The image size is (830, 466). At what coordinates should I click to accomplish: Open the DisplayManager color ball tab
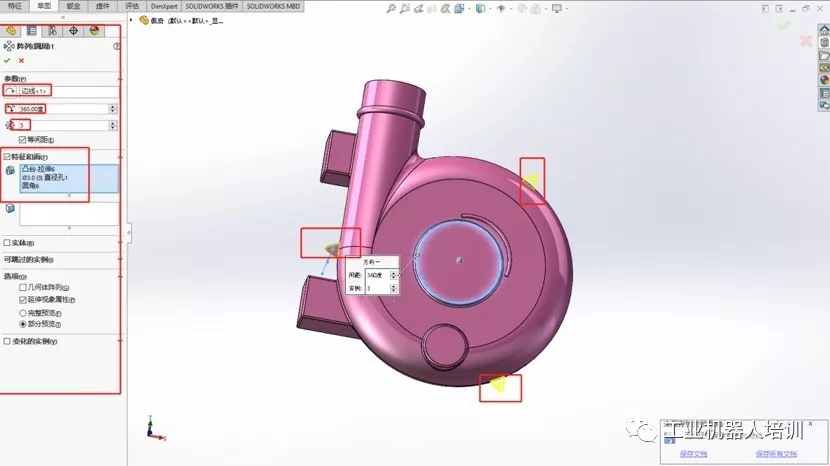coord(94,31)
